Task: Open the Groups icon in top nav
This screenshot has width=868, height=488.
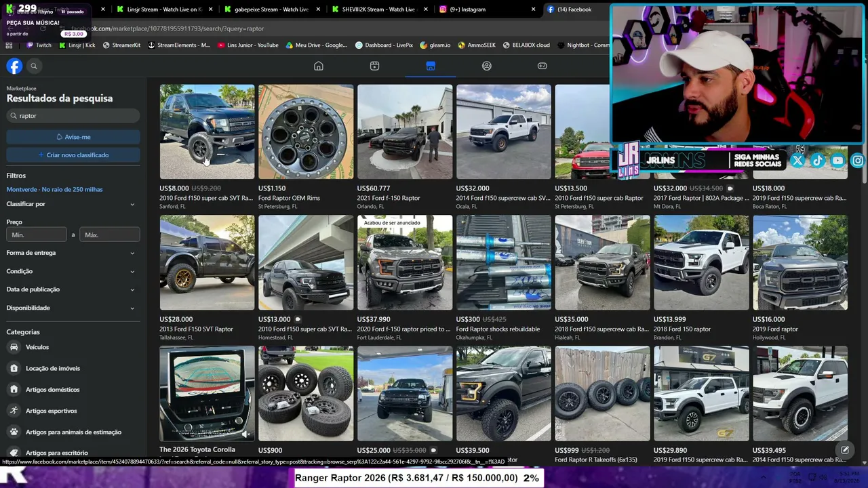Action: point(486,66)
